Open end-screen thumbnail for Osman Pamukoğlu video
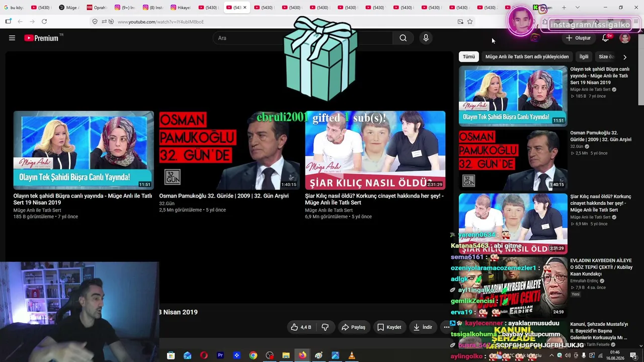The height and width of the screenshot is (362, 644). (229, 150)
